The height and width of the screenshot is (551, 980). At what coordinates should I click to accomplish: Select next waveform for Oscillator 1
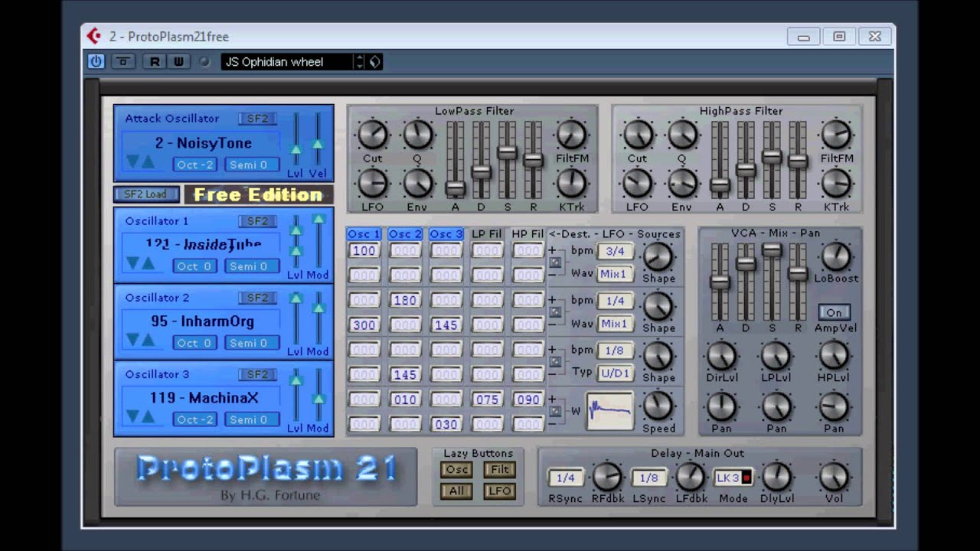(x=148, y=263)
